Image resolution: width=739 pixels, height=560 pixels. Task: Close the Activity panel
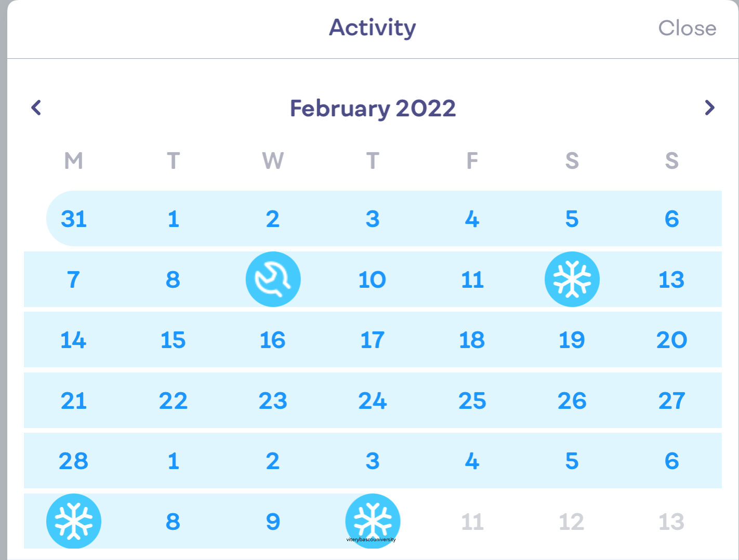(x=687, y=28)
